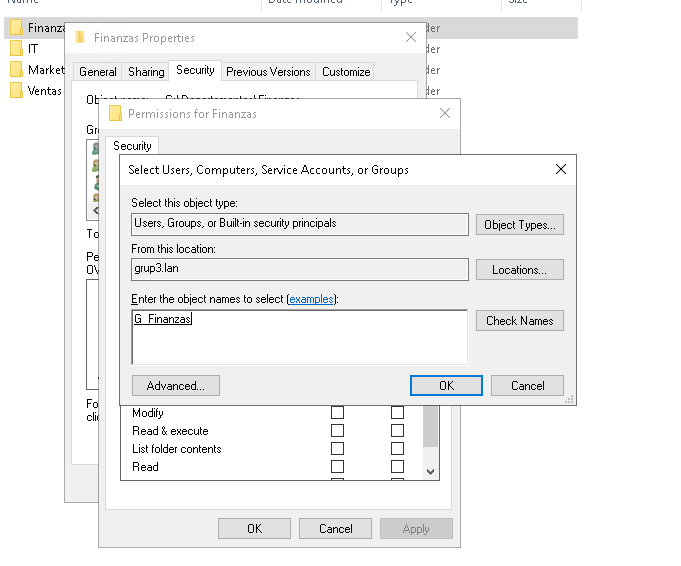681x566 pixels.
Task: Switch to the Sharing tab
Action: pos(146,72)
